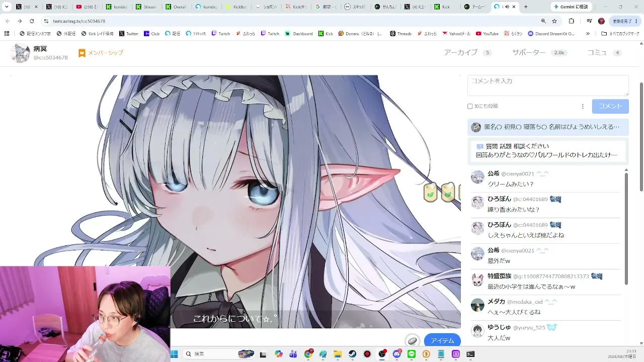
Task: Open LINE from the taskbar
Action: pos(412,354)
